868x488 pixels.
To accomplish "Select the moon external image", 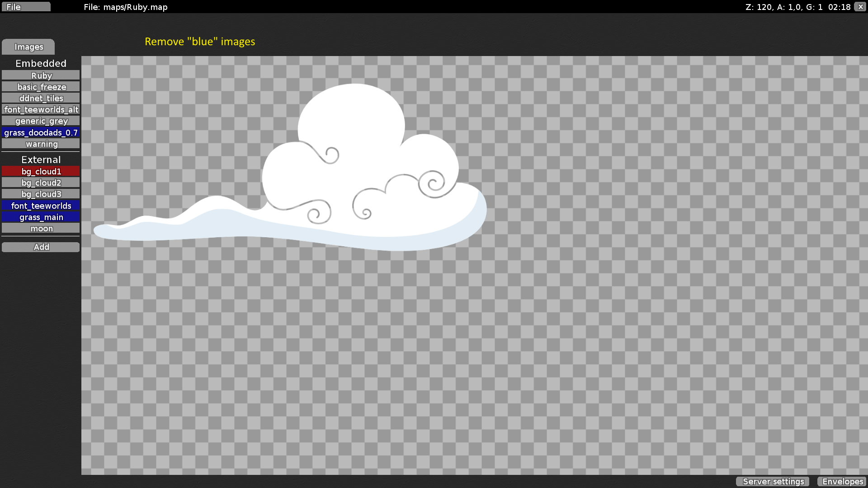I will click(x=41, y=228).
